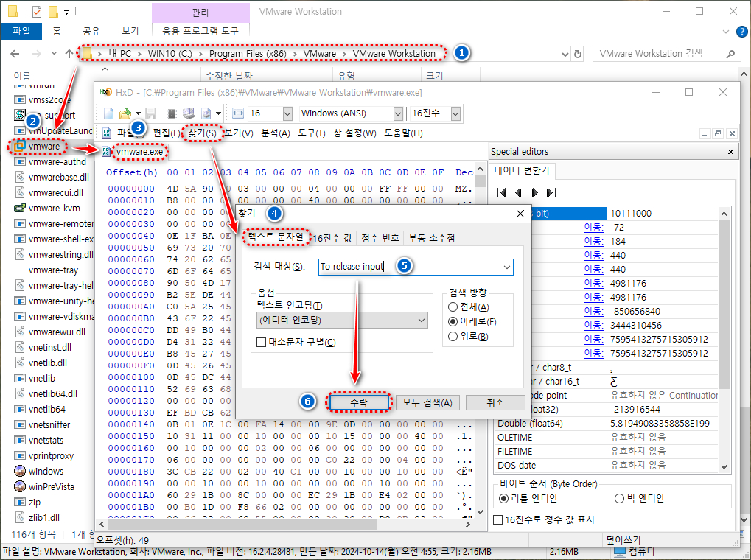Click the 취소 button in Find dialog
This screenshot has width=751, height=560.
[x=495, y=402]
